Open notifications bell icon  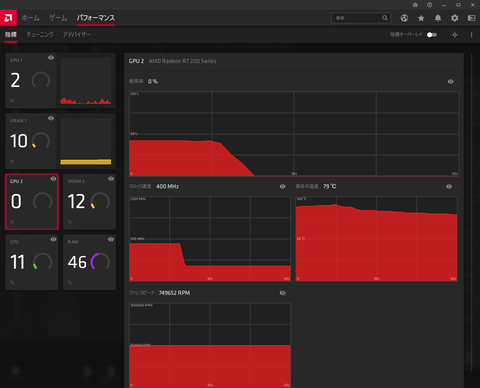(x=438, y=18)
